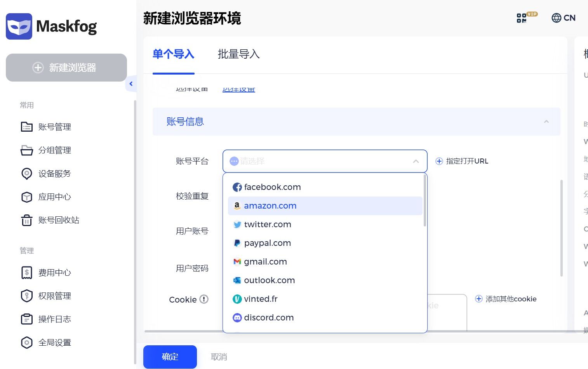
Task: Click the Maskfog mask logo
Action: (19, 26)
